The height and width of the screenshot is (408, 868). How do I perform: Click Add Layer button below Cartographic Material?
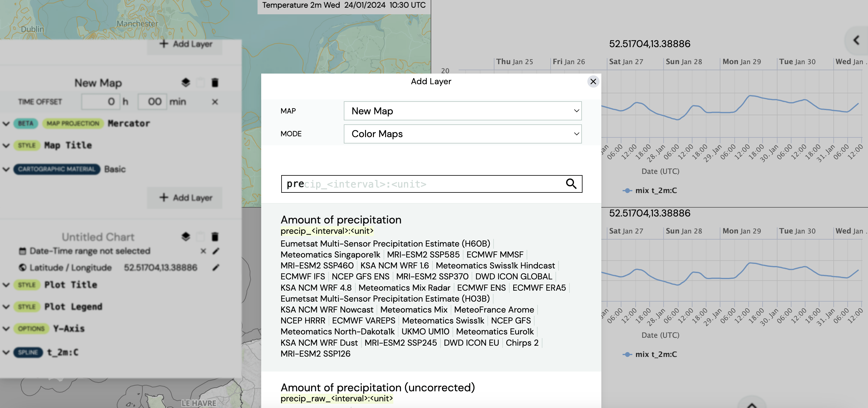(x=185, y=198)
